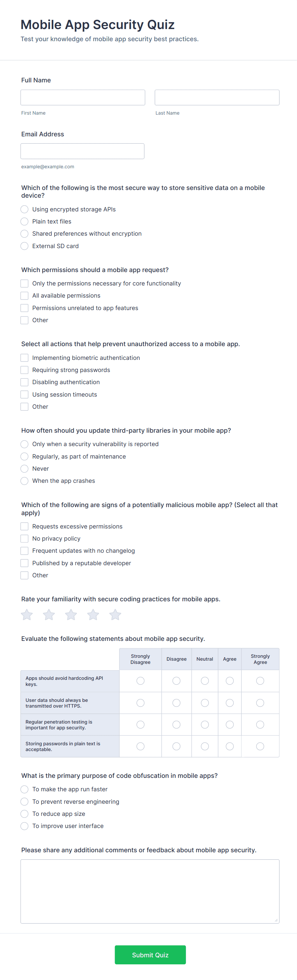Click the Last Name input
This screenshot has height=980, width=297.
pyautogui.click(x=217, y=97)
